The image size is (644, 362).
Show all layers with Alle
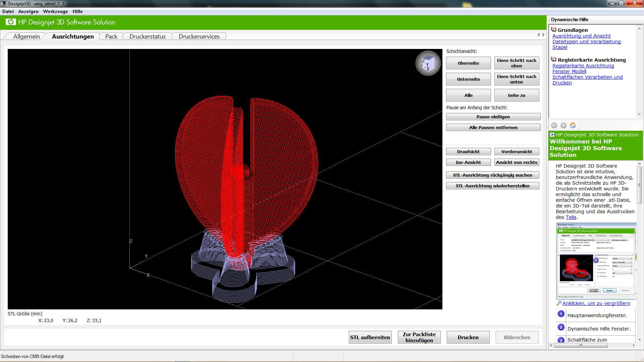pyautogui.click(x=468, y=95)
